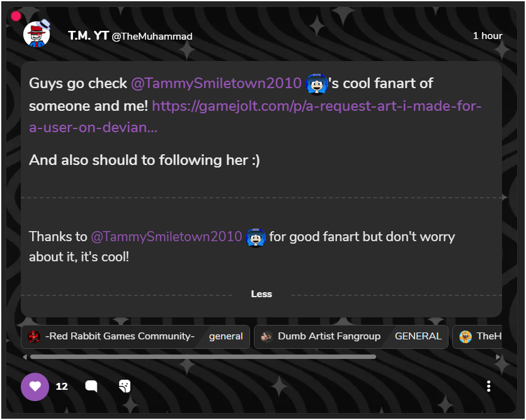Image resolution: width=526 pixels, height=420 pixels.
Task: Click the Dumb Artist Fangroup icon
Action: click(x=267, y=336)
